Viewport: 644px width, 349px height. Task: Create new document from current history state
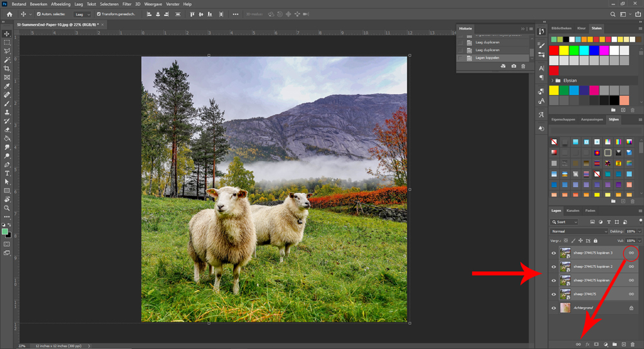[x=503, y=66]
